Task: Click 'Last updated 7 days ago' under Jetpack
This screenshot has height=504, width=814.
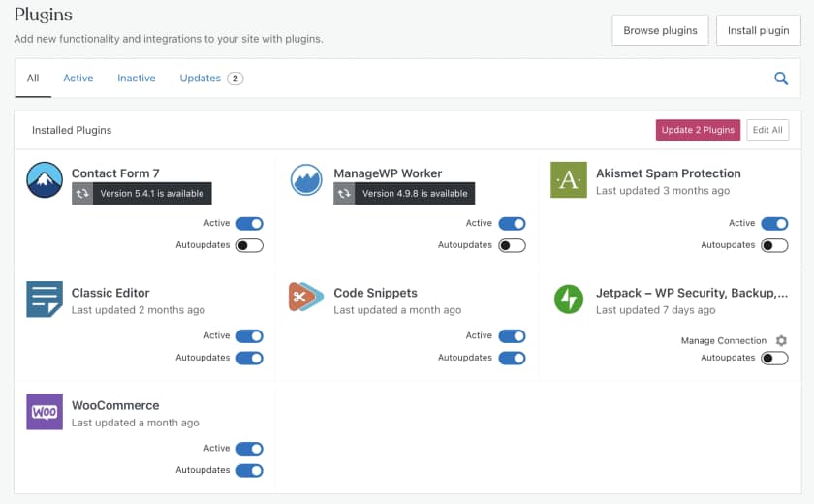Action: tap(655, 310)
